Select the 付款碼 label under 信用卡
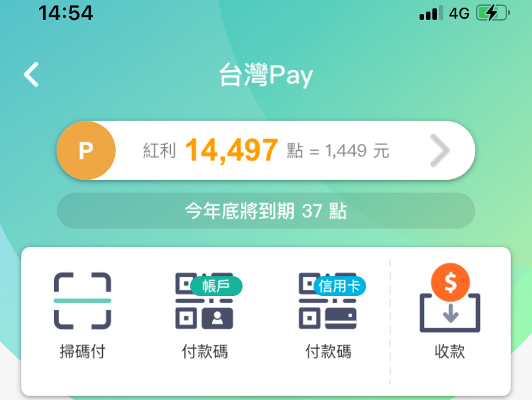 click(328, 351)
